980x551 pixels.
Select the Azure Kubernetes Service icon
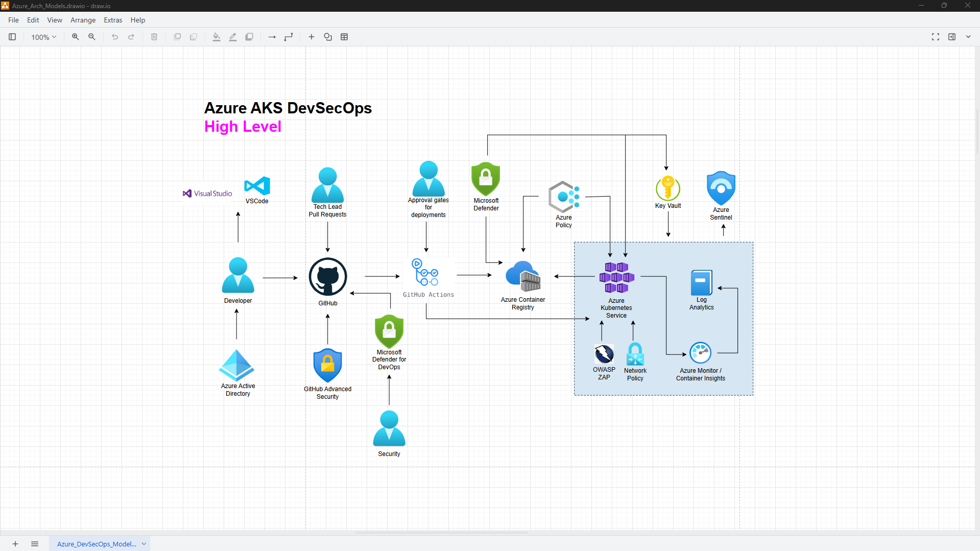pos(617,278)
